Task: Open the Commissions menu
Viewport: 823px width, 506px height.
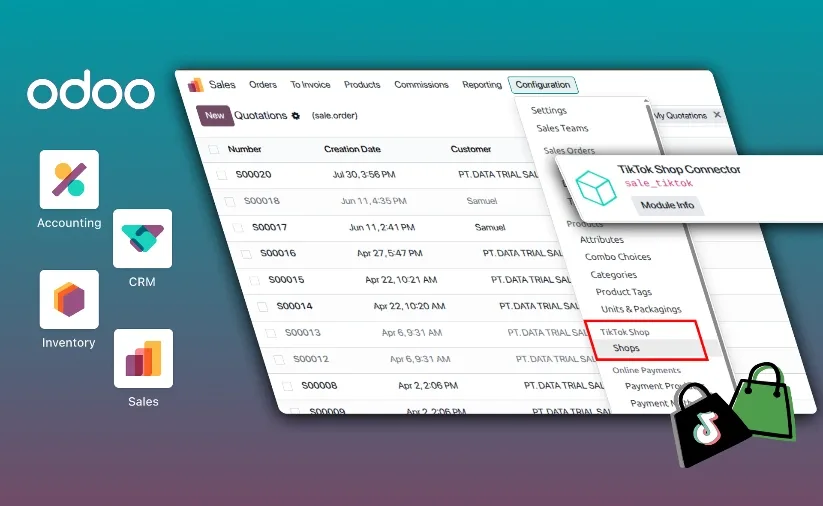Action: point(421,85)
